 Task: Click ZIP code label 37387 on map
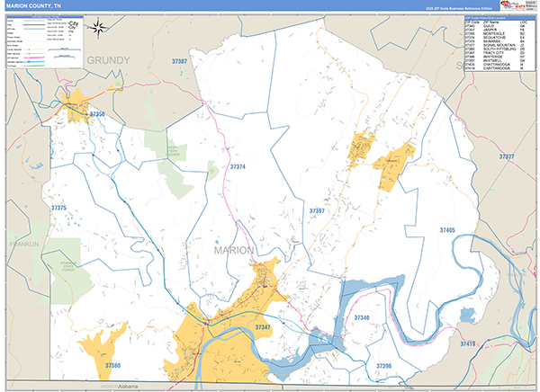(179, 61)
